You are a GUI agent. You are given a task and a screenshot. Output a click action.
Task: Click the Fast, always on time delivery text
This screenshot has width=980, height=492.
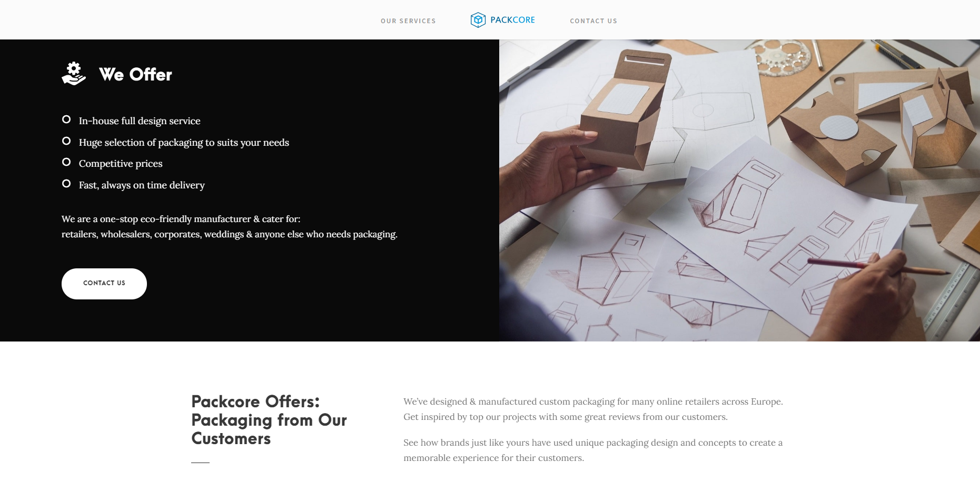coord(142,185)
